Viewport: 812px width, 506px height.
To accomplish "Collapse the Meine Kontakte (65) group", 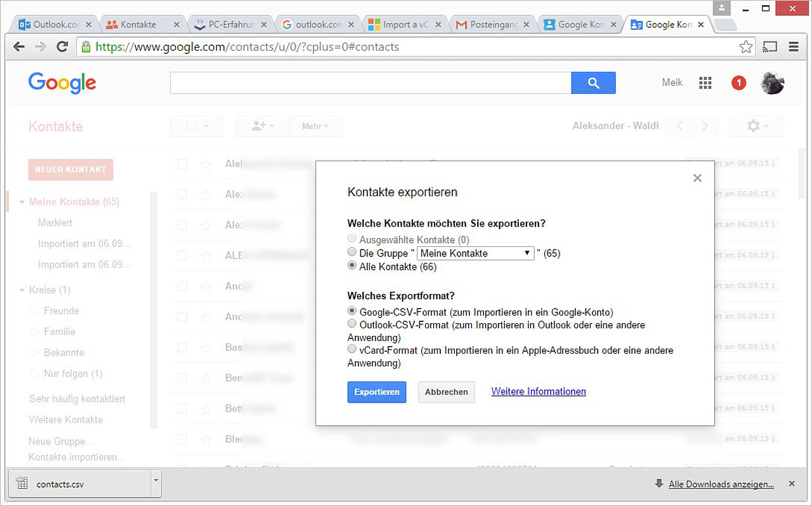I will pos(22,202).
